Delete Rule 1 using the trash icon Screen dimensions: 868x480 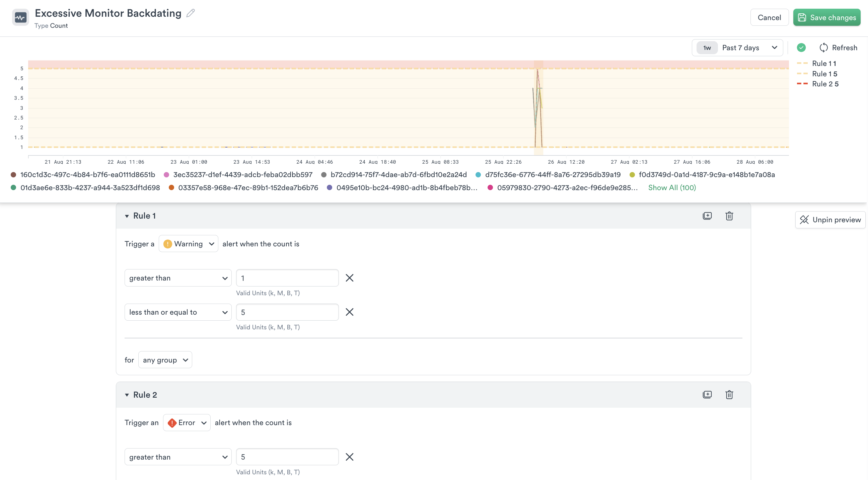(x=729, y=216)
